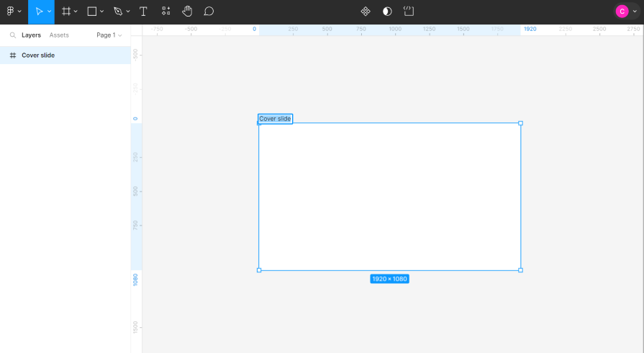644x353 pixels.
Task: Open the user account avatar menu
Action: 622,12
